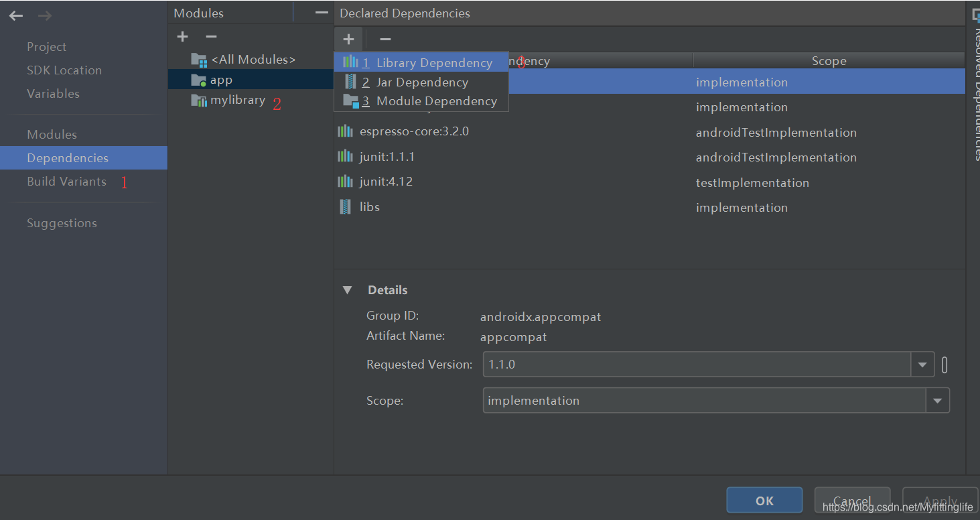
Task: Choose Library Dependency from popup
Action: click(421, 62)
